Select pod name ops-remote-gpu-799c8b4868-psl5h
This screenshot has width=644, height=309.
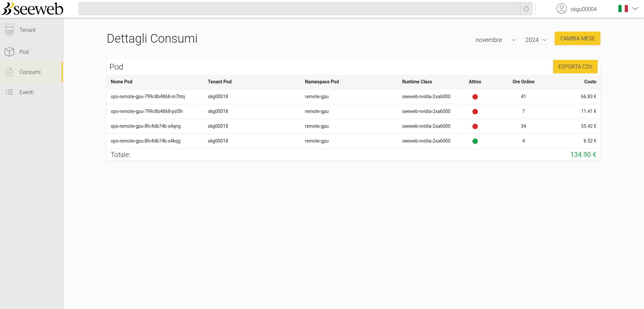point(147,111)
